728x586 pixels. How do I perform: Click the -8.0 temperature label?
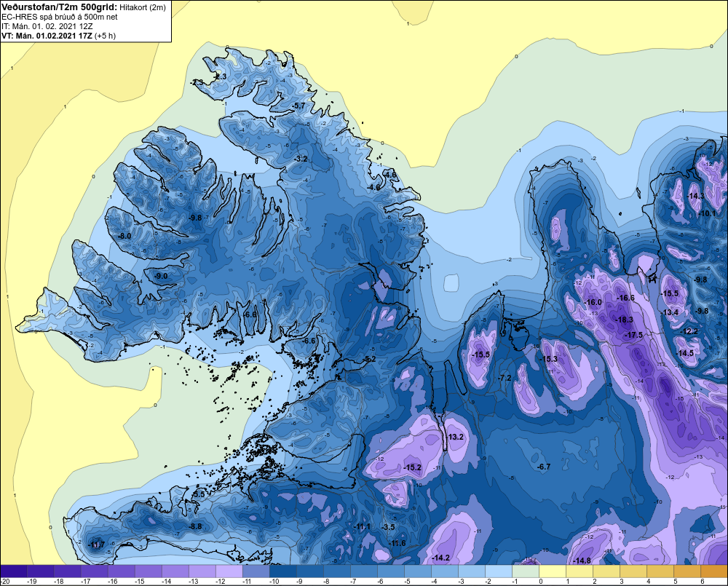(124, 236)
